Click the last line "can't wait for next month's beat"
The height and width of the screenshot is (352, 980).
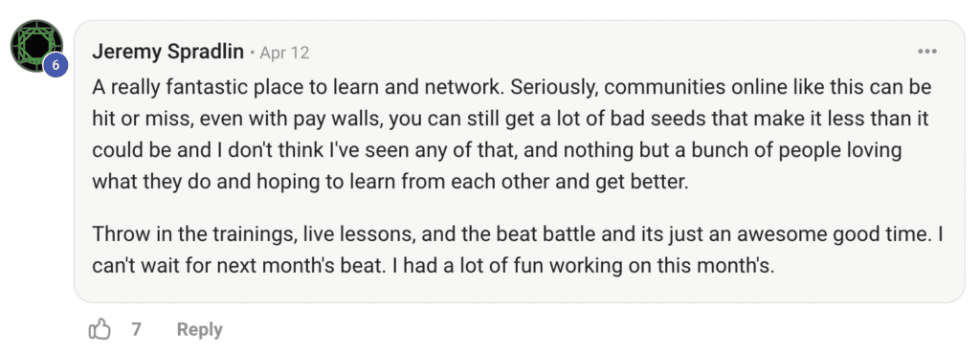click(434, 267)
